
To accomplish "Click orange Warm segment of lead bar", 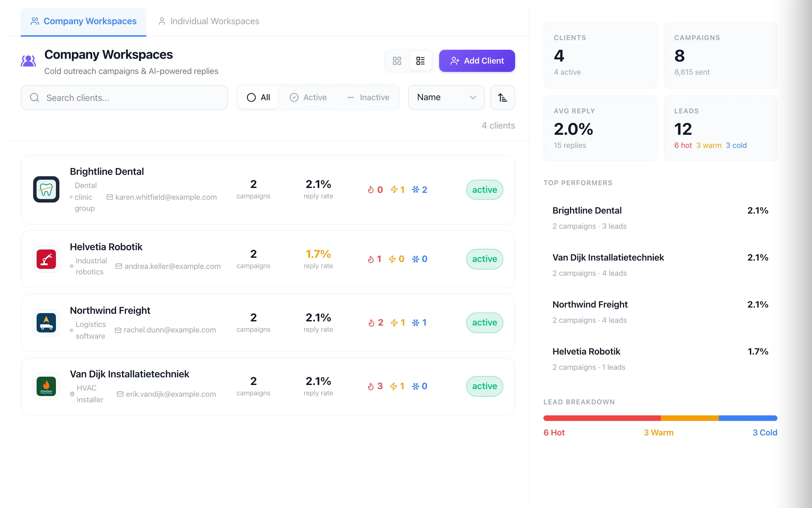I will 690,418.
